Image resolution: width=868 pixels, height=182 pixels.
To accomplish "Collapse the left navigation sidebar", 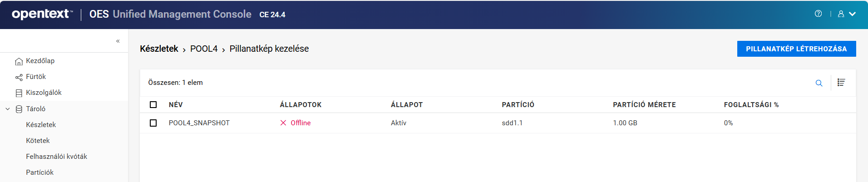I will pos(118,41).
